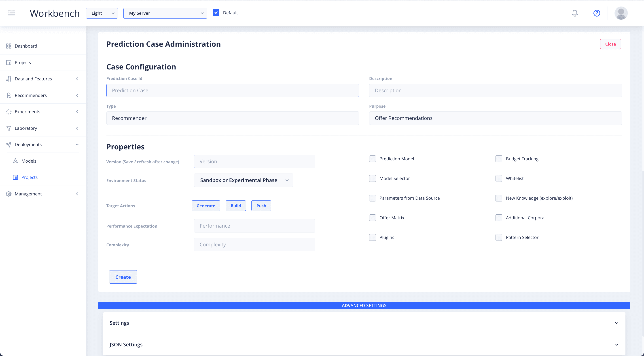
Task: Click the Prediction Case Id input field
Action: coord(233,90)
